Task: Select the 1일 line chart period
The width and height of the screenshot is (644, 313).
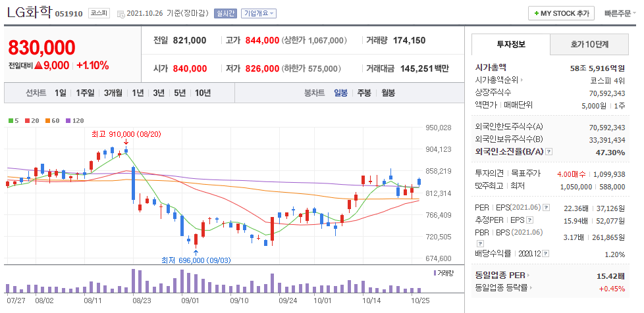Action: (61, 93)
